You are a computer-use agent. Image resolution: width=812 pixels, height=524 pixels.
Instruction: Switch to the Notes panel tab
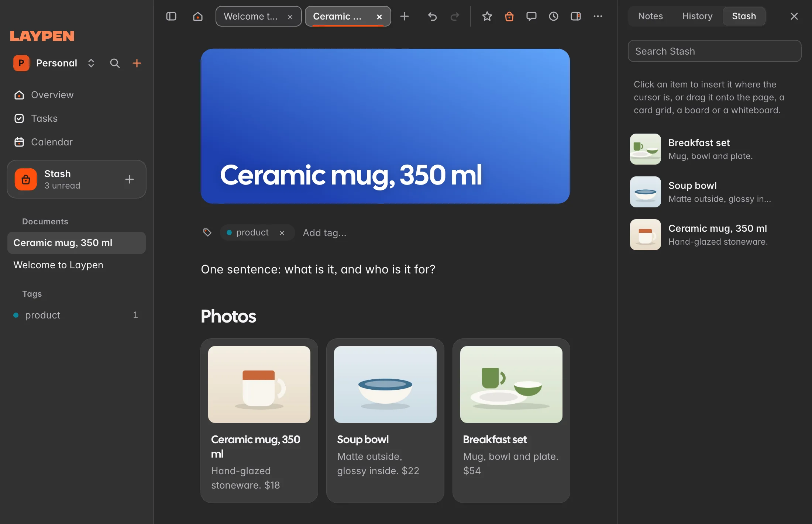(650, 16)
